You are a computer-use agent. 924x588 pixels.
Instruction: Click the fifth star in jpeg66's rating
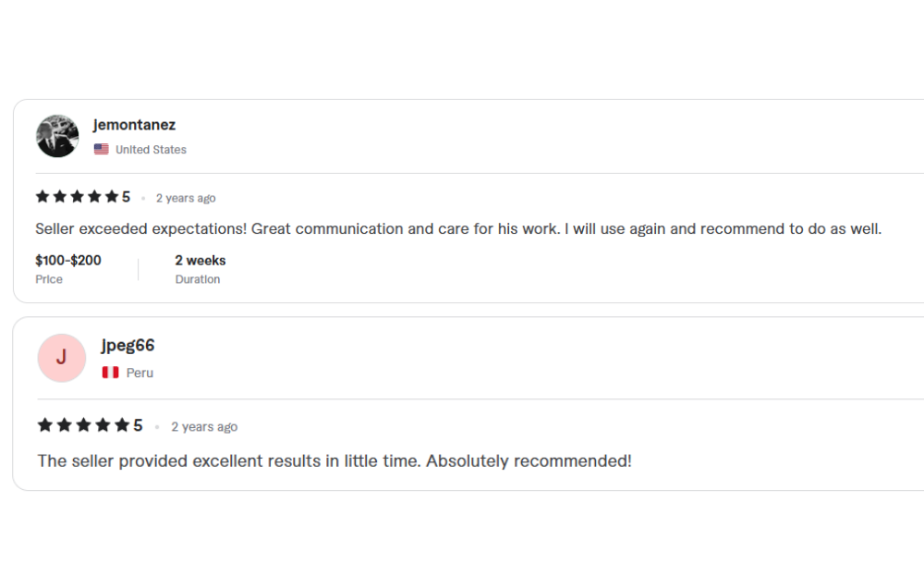(122, 425)
